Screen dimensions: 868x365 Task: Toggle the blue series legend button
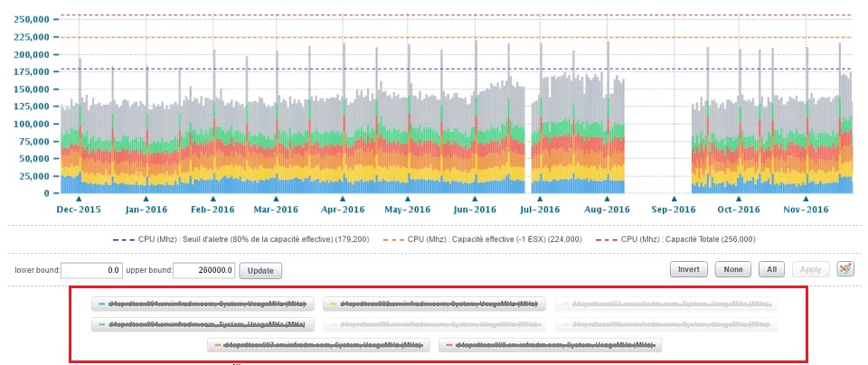pos(203,304)
